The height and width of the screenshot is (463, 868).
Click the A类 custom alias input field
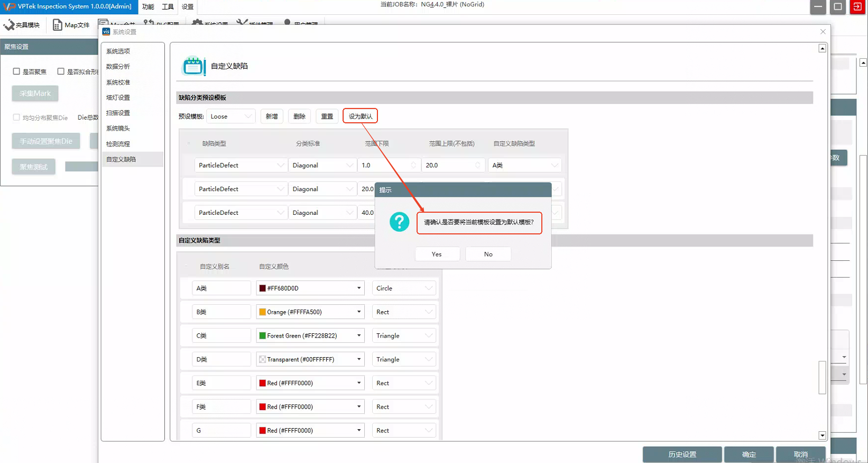pos(221,288)
